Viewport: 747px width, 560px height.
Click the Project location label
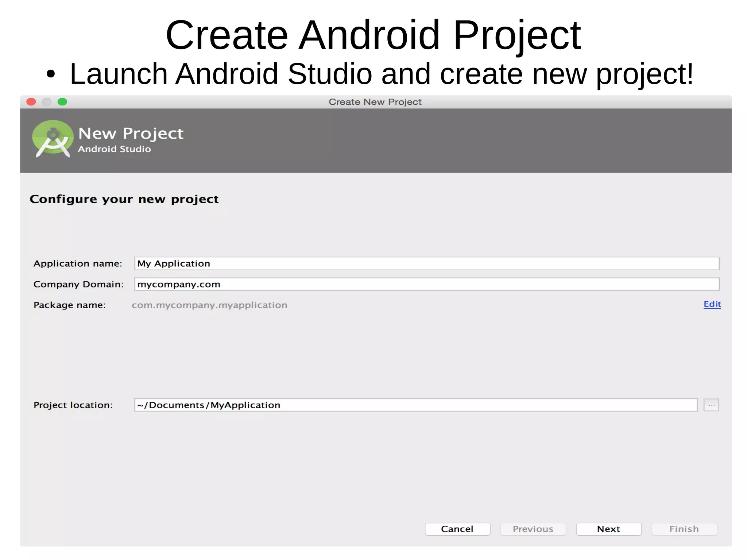coord(73,405)
